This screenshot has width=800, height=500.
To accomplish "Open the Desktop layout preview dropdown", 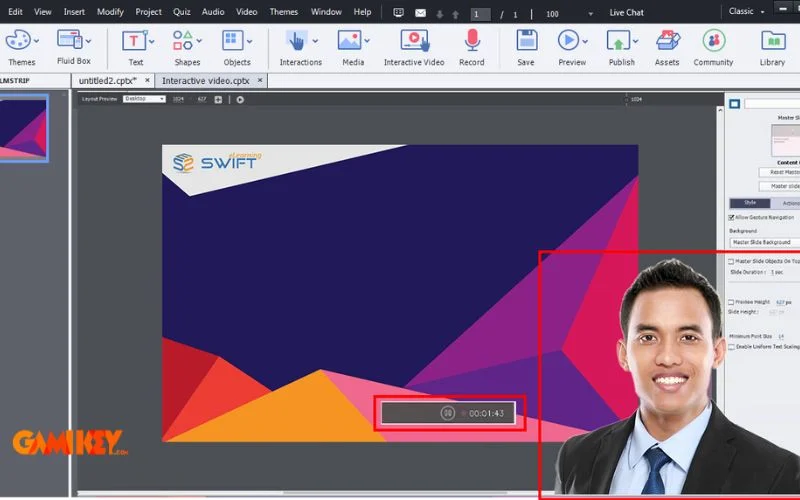I will (144, 99).
